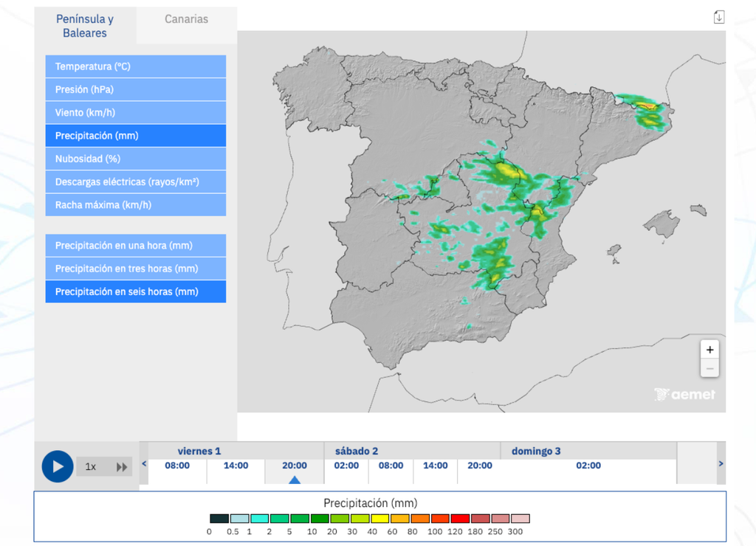Image resolution: width=756 pixels, height=546 pixels.
Task: Click the play animation button
Action: tap(58, 466)
